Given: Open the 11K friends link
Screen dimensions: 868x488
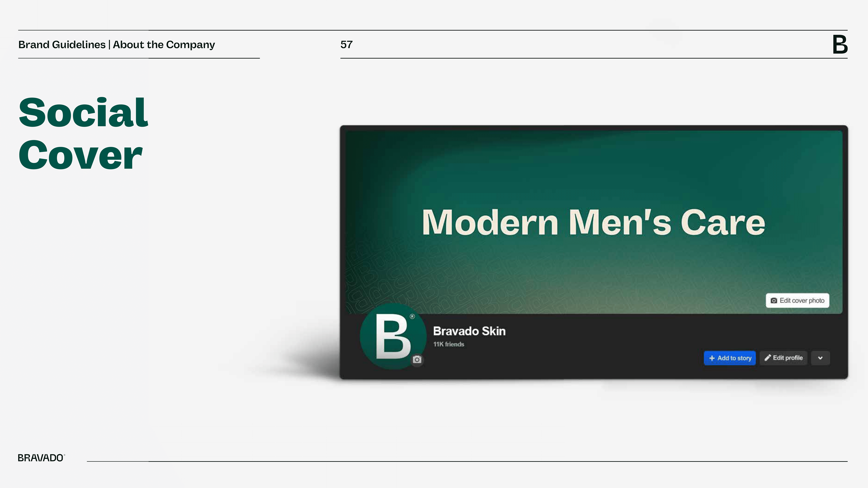Looking at the screenshot, I should [448, 344].
